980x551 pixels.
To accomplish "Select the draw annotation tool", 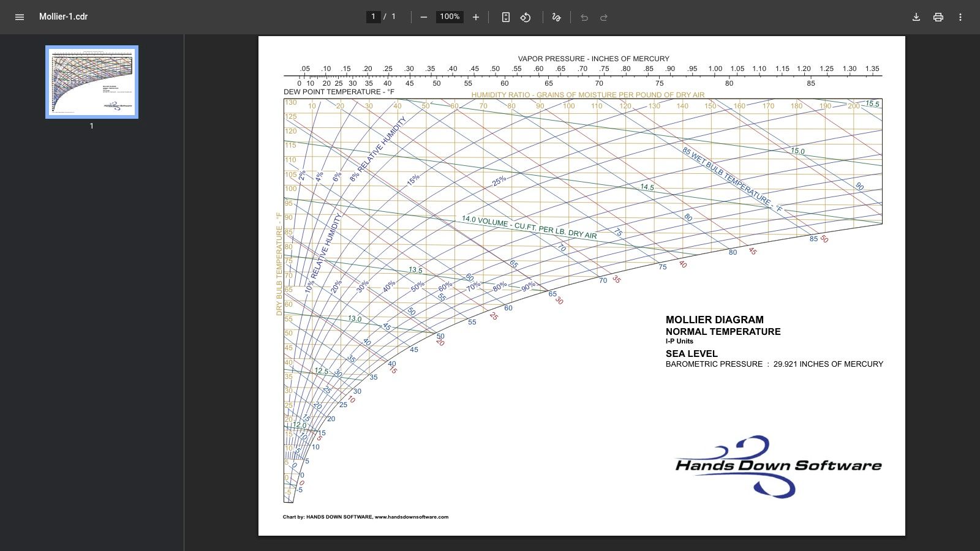I will click(x=556, y=17).
